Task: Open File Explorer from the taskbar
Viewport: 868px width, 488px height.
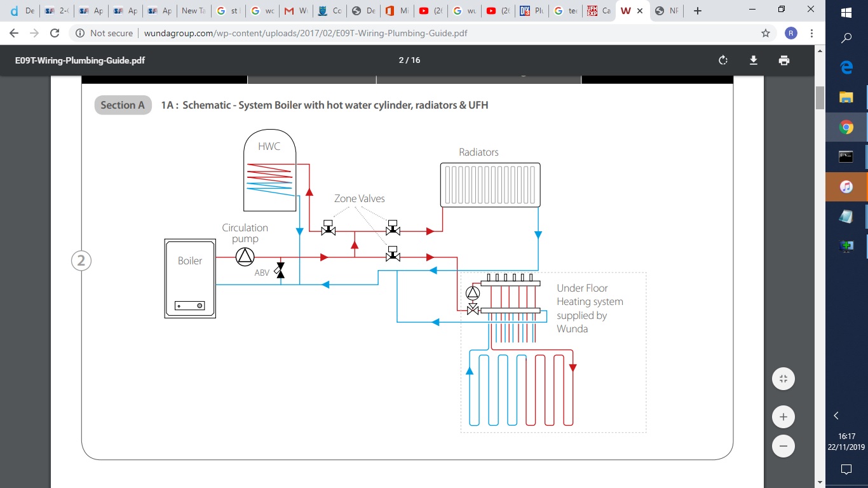Action: click(846, 97)
